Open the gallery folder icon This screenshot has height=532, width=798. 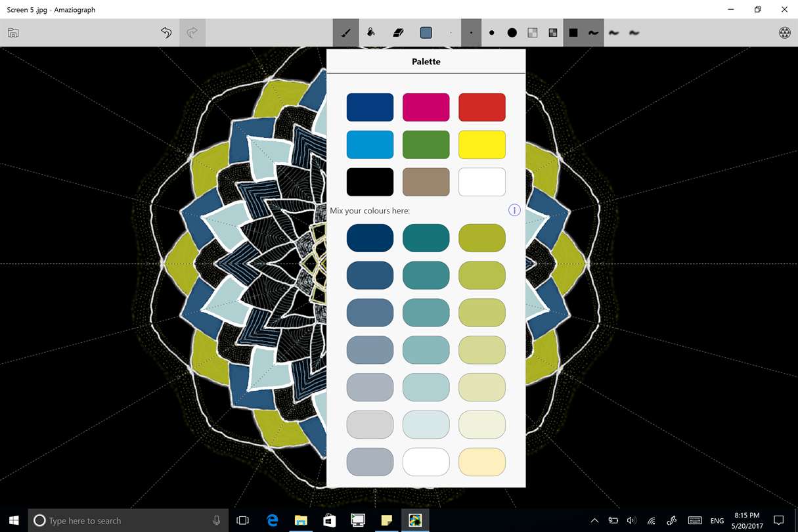13,33
